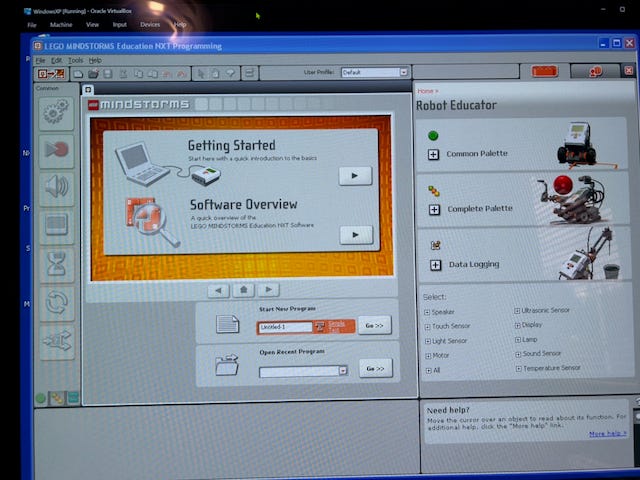Image resolution: width=640 pixels, height=480 pixels.
Task: Click the NXT Data Logging launch icon in toolbar
Action: click(x=51, y=74)
